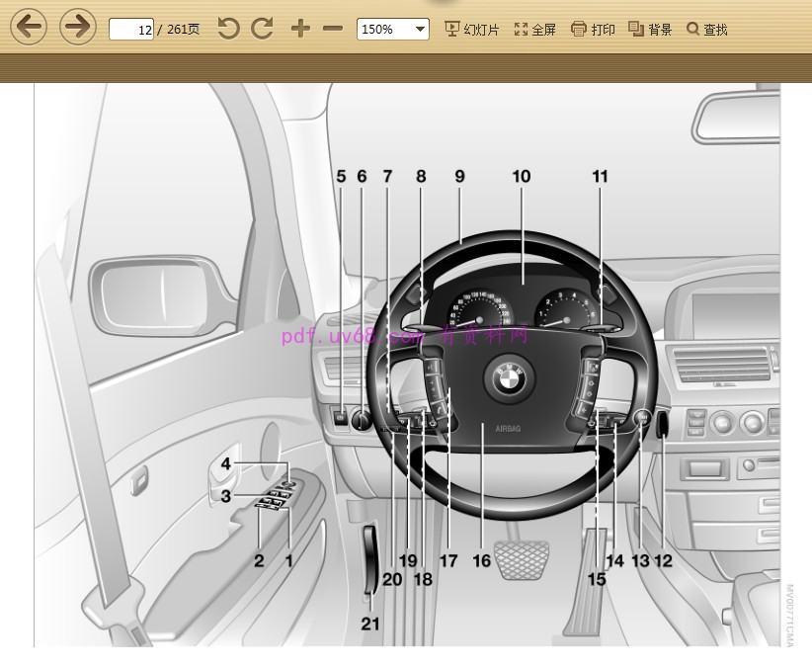Zoom in with the plus icon

coord(300,29)
